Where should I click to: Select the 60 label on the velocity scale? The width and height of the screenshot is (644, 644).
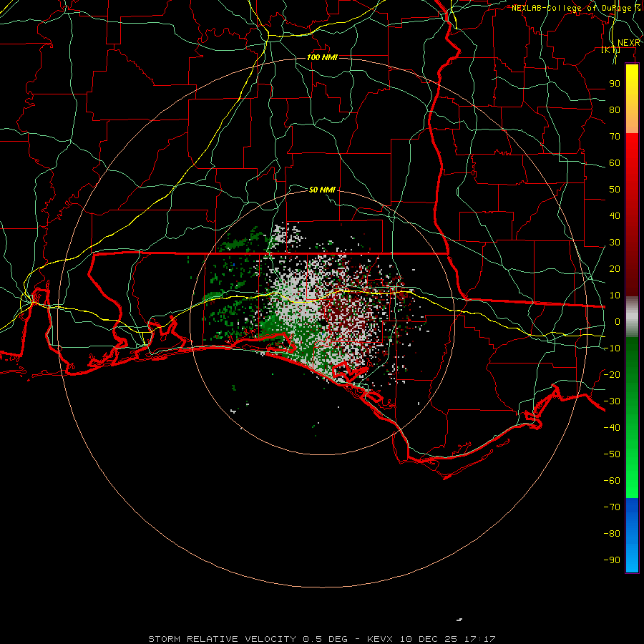(615, 162)
